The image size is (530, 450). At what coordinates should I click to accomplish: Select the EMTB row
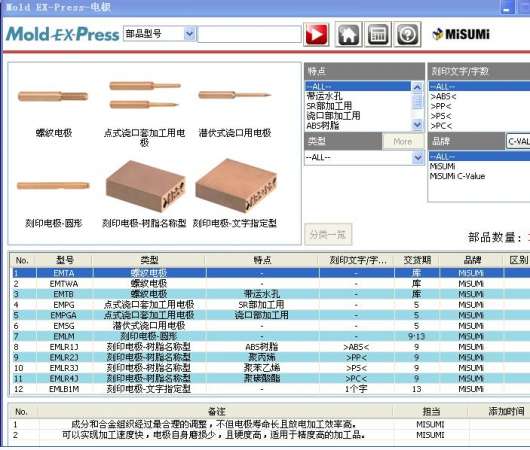(x=271, y=294)
